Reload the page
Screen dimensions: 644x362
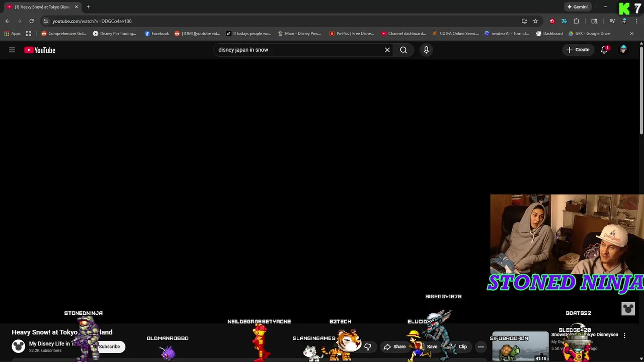(31, 21)
